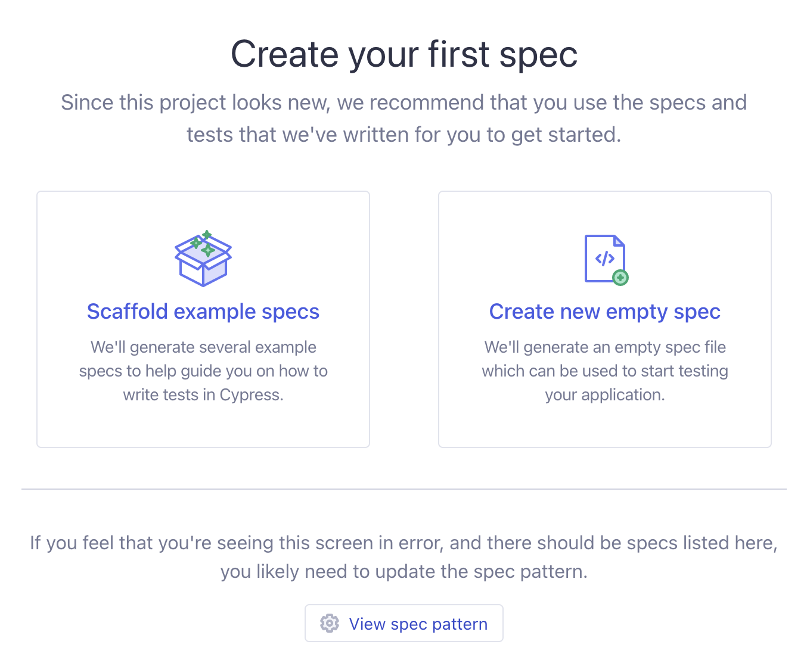Click the Cypress example specs description text
The image size is (807, 672).
point(203,371)
